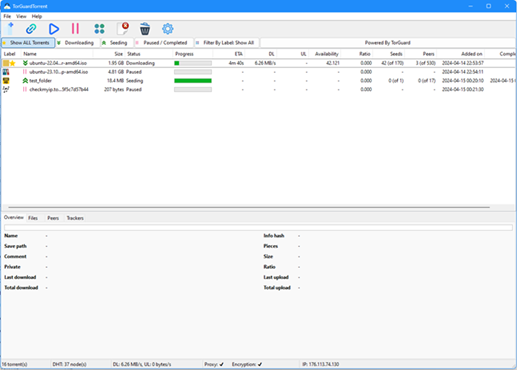Click the Proxy status indicator
The height and width of the screenshot is (370, 517).
(x=214, y=364)
